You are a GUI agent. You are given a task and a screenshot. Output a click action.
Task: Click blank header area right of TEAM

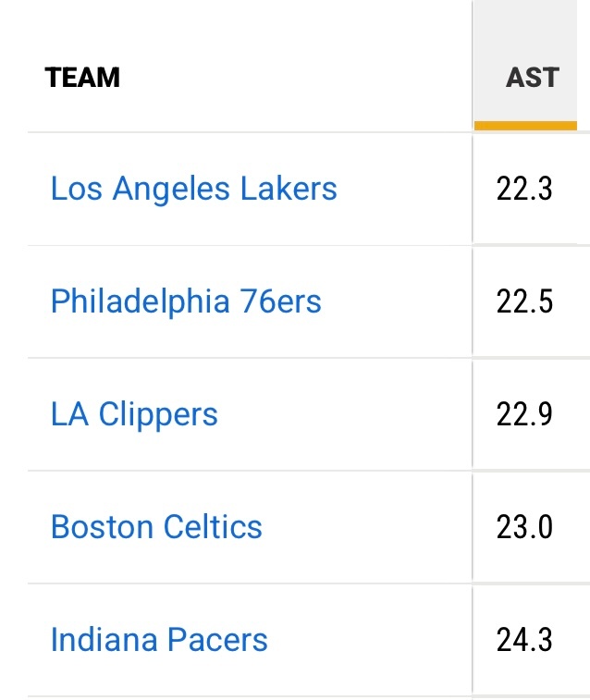(x=296, y=77)
